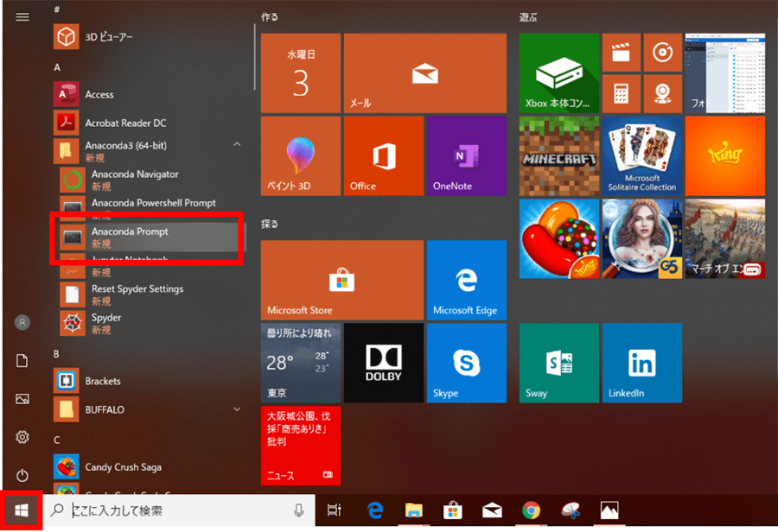Open the Sway tile
The height and width of the screenshot is (532, 778).
point(559,363)
